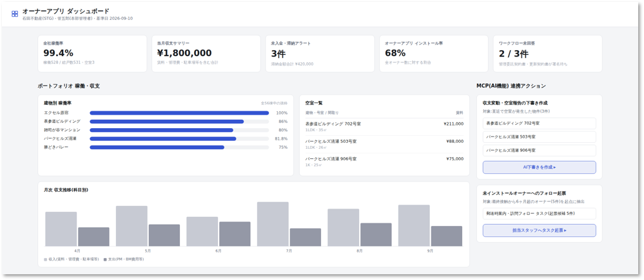Click the 5月 income bar in chart
Screen dimensions: 644x280
[x=132, y=226]
